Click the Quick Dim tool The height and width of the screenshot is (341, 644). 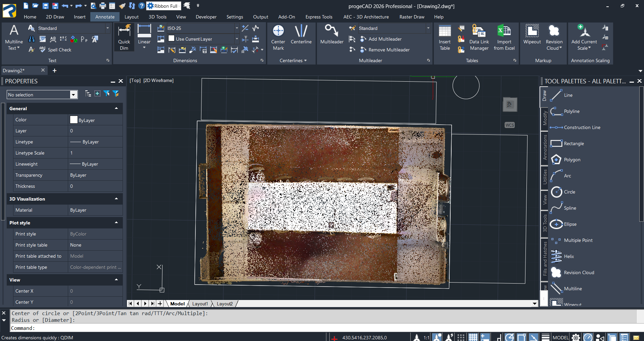point(124,37)
